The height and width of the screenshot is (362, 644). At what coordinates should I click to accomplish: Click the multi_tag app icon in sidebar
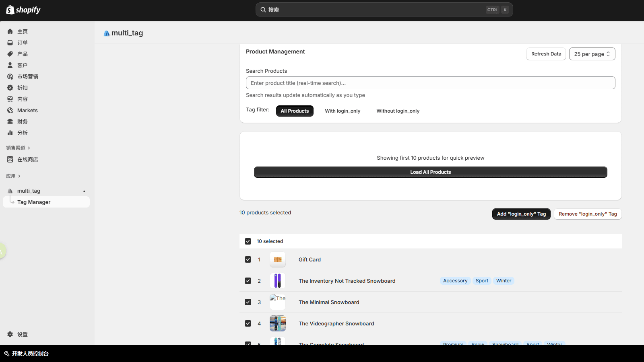point(10,191)
